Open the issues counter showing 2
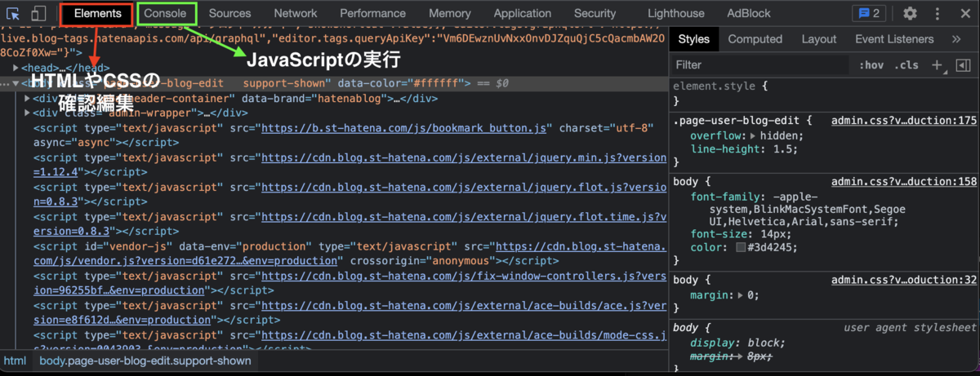Screen dimensions: 980x376 [867, 13]
